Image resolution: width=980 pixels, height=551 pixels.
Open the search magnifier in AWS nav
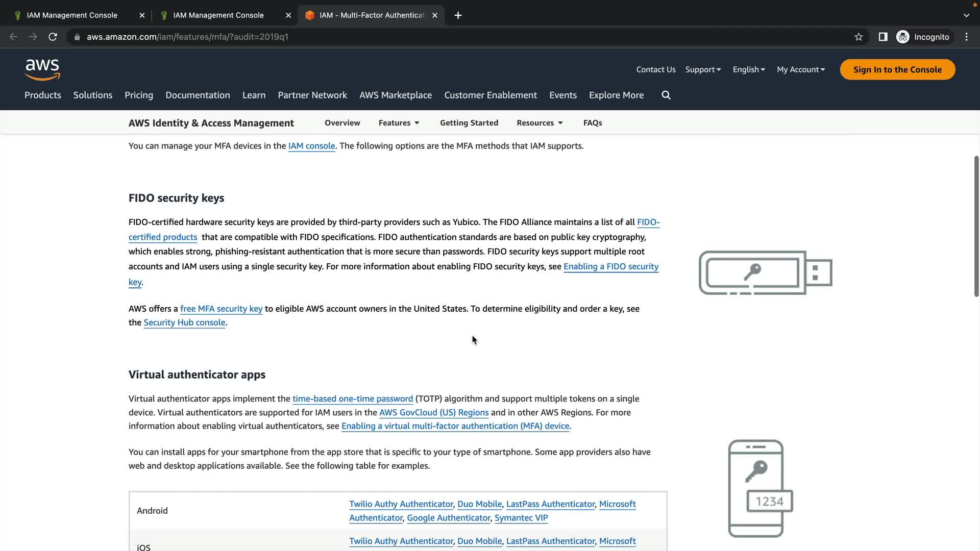(x=666, y=95)
